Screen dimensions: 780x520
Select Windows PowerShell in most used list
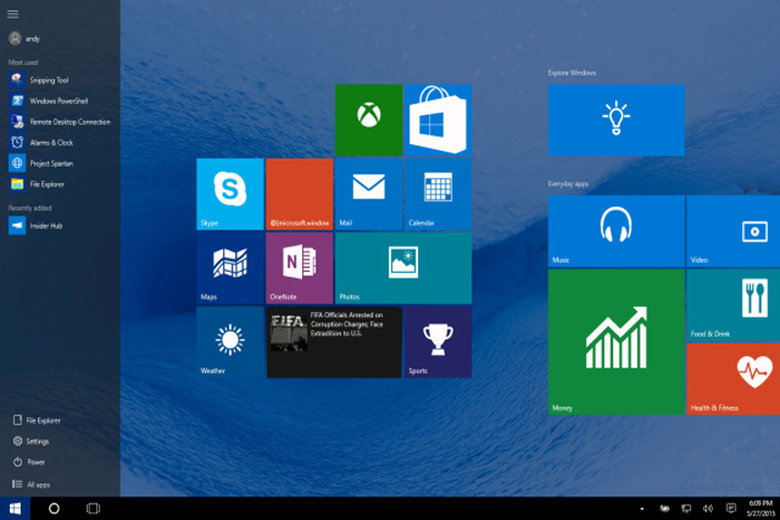[58, 101]
